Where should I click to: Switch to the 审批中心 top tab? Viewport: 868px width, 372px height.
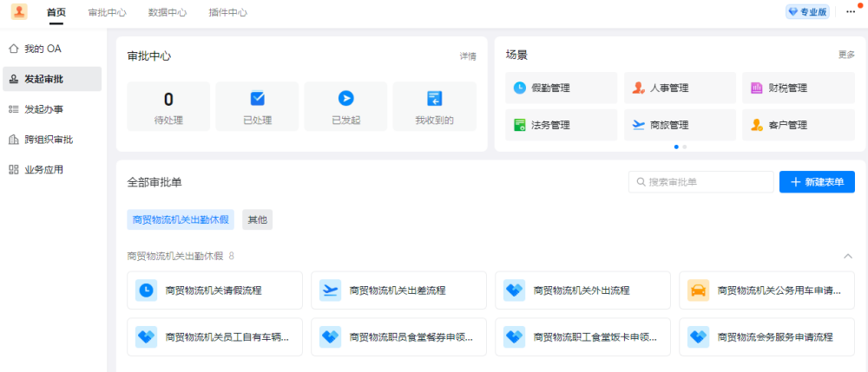(107, 13)
